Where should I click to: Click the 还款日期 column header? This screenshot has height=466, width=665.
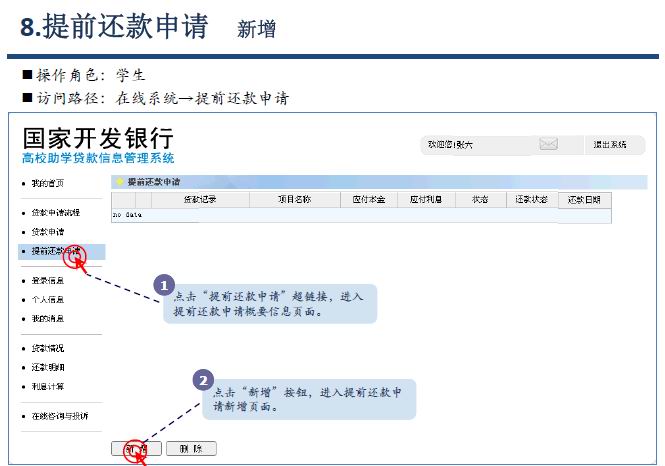click(x=584, y=199)
